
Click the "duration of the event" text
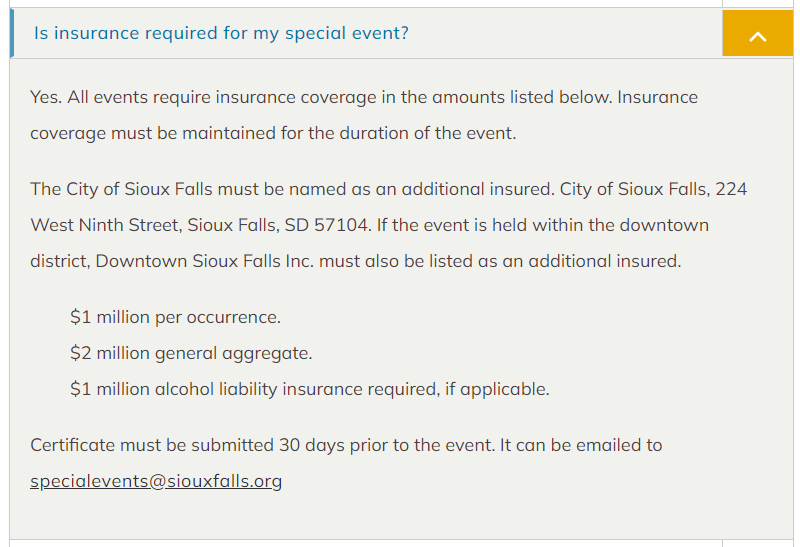click(x=432, y=133)
